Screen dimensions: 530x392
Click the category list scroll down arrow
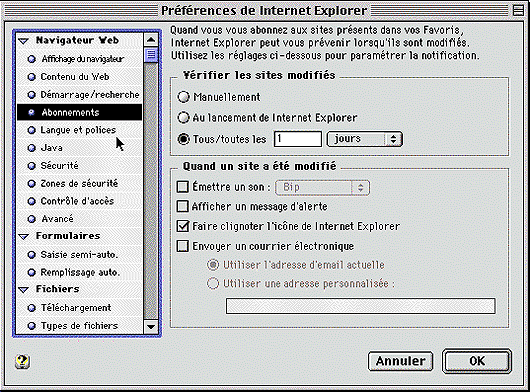(x=151, y=327)
